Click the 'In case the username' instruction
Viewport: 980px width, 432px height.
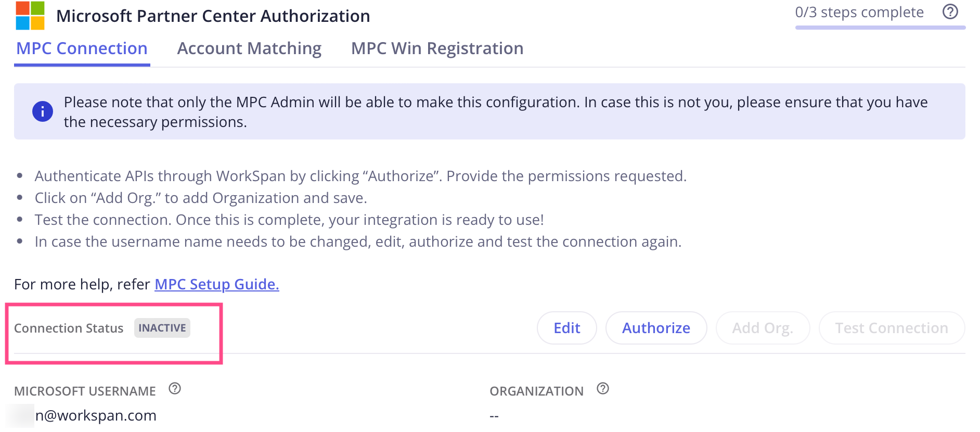(x=358, y=242)
